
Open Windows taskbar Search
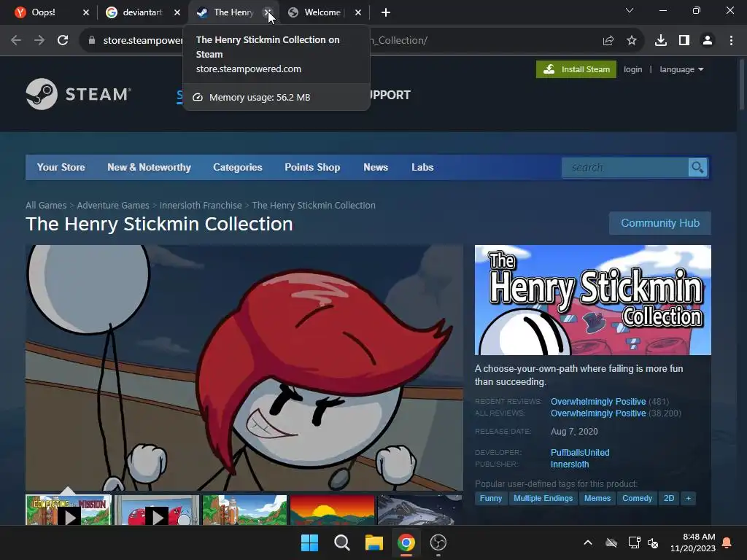pos(342,542)
